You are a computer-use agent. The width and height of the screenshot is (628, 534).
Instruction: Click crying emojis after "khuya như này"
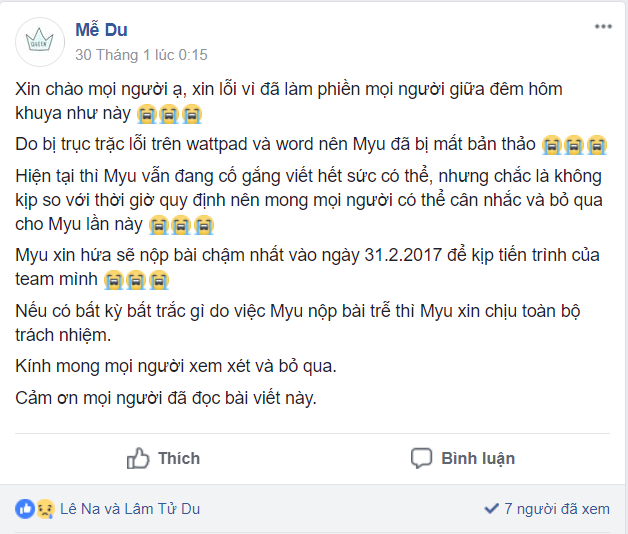click(169, 114)
